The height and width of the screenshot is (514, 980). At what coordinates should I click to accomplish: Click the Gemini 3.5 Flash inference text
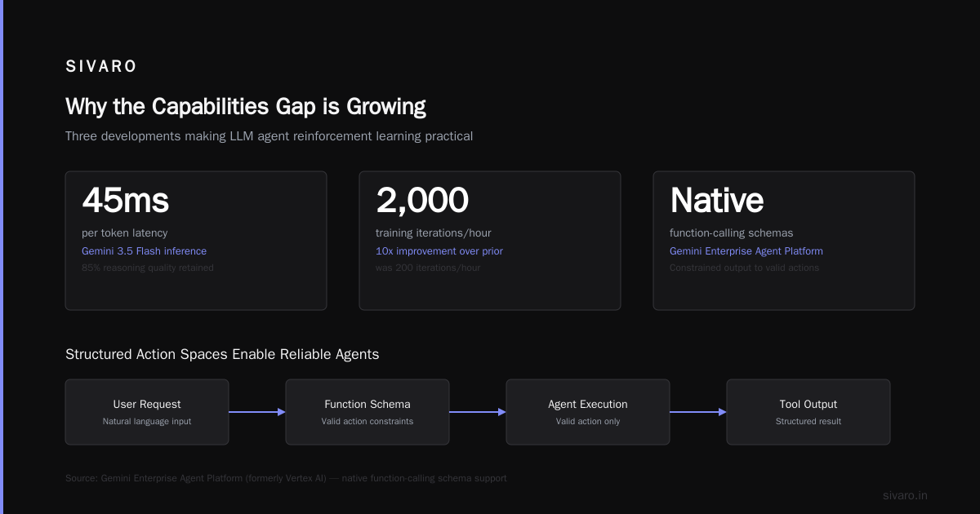point(144,251)
